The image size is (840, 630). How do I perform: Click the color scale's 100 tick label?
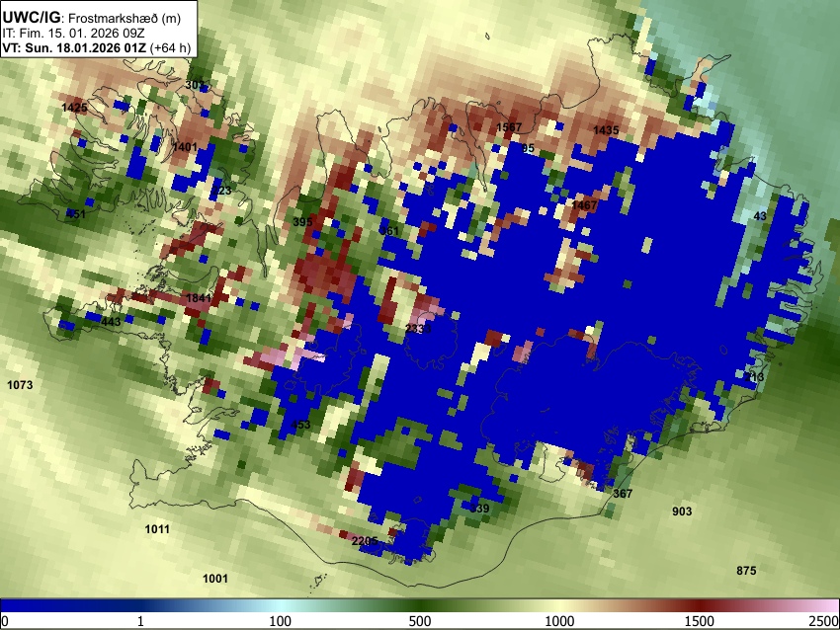281,621
